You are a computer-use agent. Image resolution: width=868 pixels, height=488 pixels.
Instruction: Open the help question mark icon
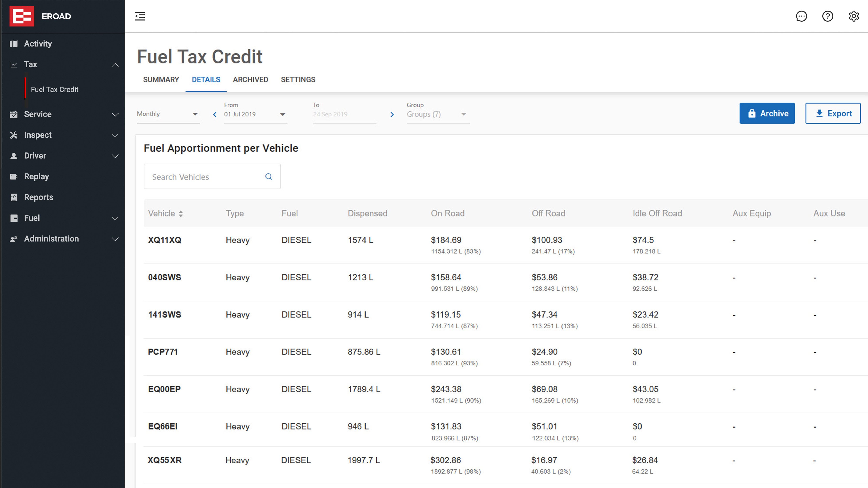pos(827,16)
